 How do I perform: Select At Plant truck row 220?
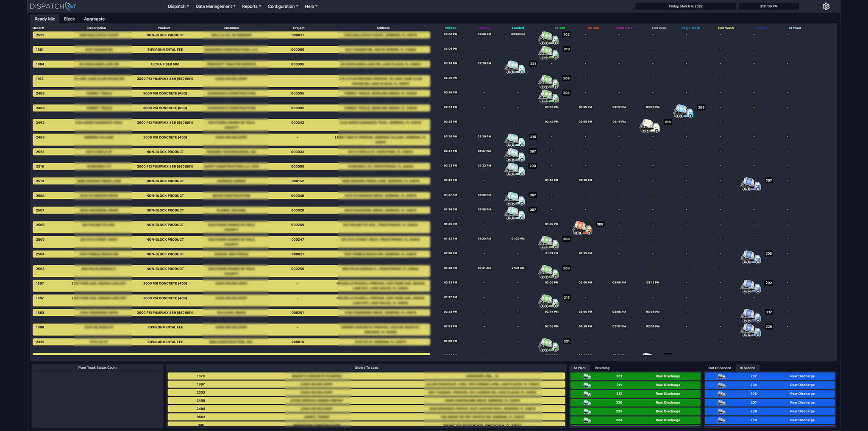click(x=635, y=403)
